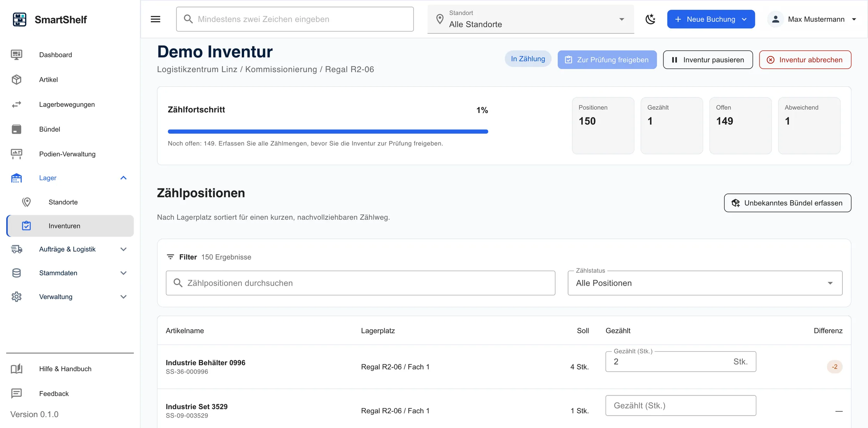Expand the Stammdaten chevron

pos(124,273)
